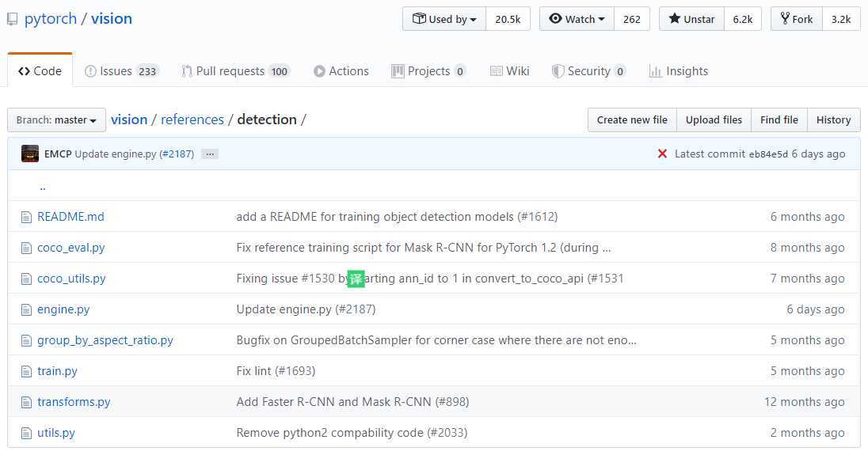The height and width of the screenshot is (455, 868).
Task: Open the header commit message Update engine.py
Action: (x=115, y=154)
